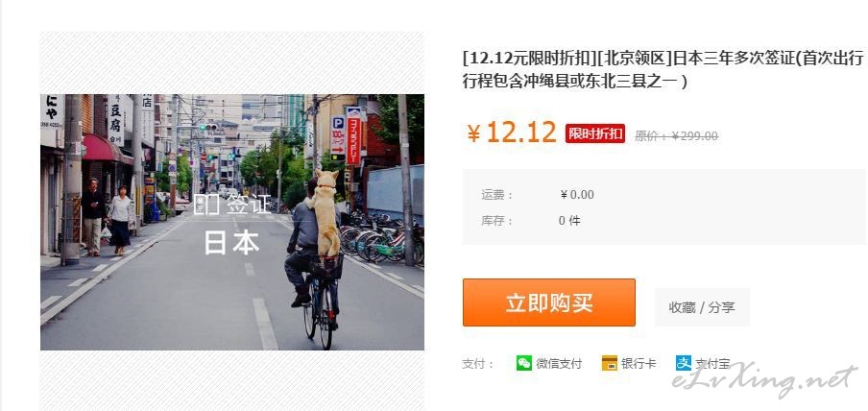The image size is (868, 411).
Task: Click the struck-through 原价 ¥299.00 text
Action: [676, 136]
